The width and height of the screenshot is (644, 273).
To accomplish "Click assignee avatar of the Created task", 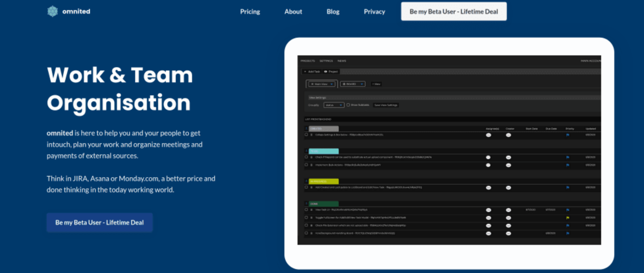I will [488, 135].
